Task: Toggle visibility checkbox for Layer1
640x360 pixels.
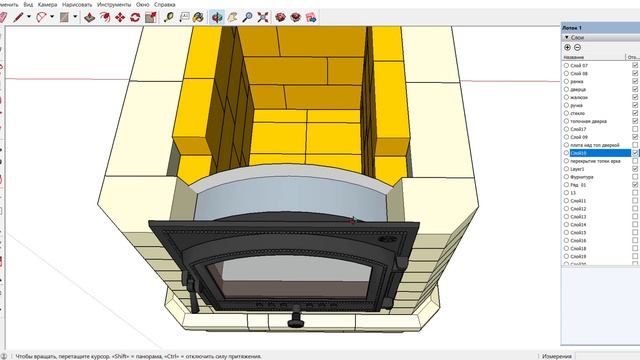Action: pyautogui.click(x=635, y=169)
